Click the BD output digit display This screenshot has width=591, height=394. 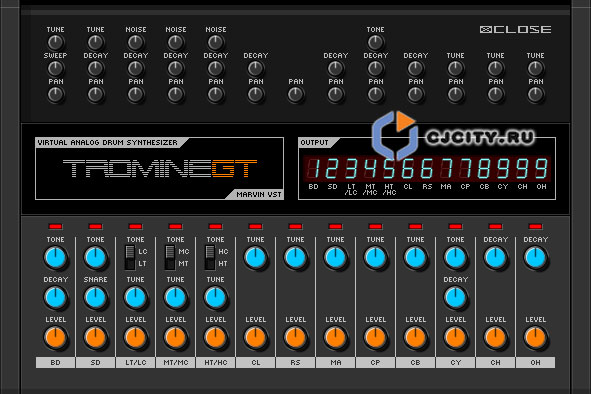click(x=313, y=169)
